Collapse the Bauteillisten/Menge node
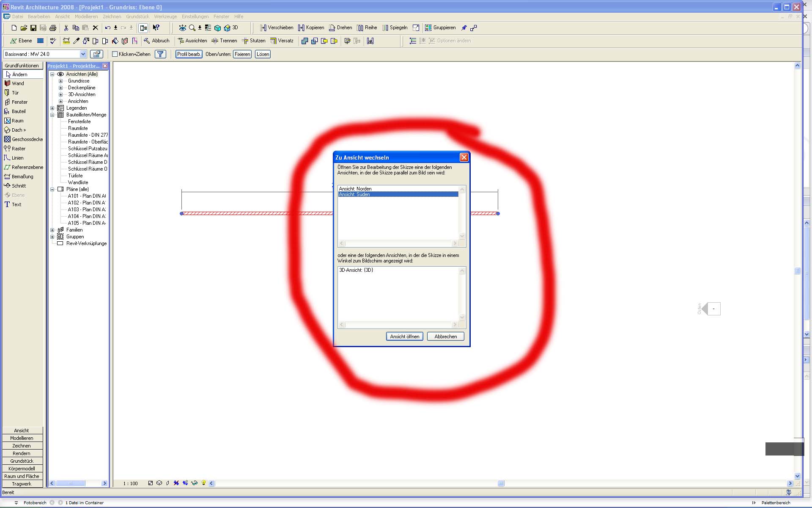Image resolution: width=812 pixels, height=508 pixels. tap(52, 115)
